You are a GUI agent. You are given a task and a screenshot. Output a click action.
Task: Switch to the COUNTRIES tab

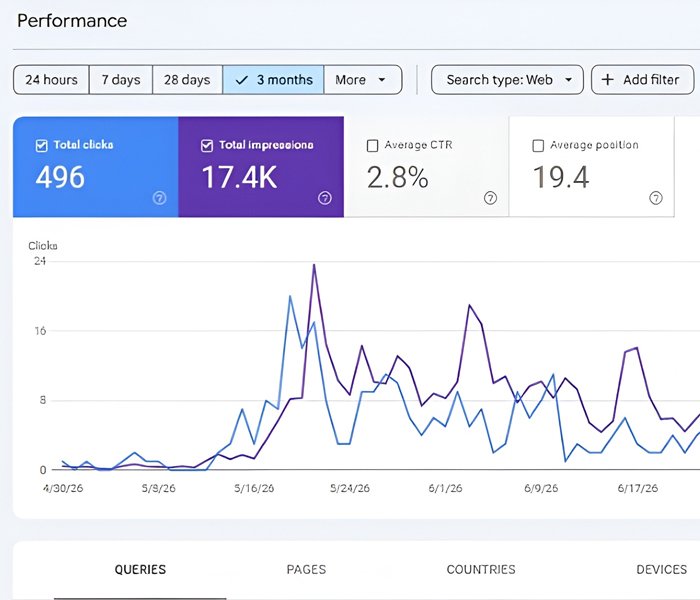(481, 570)
